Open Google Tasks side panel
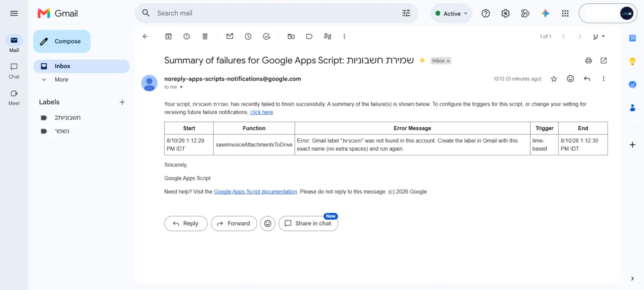 point(632,84)
